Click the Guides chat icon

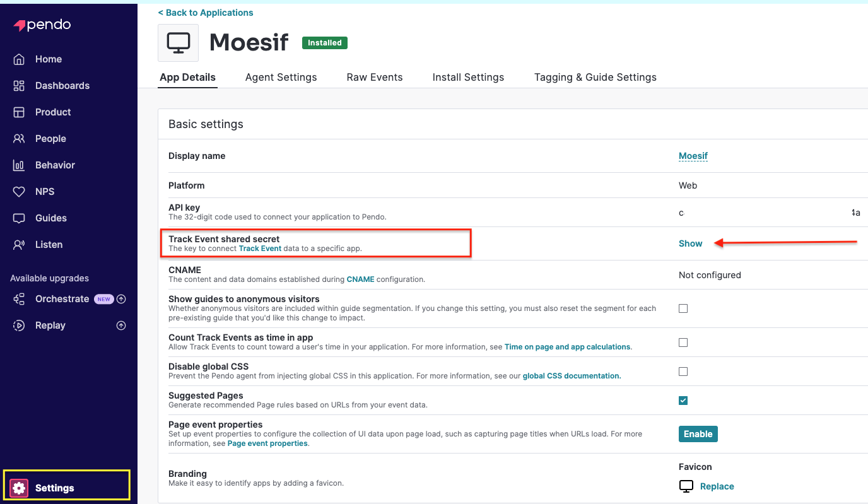[19, 218]
